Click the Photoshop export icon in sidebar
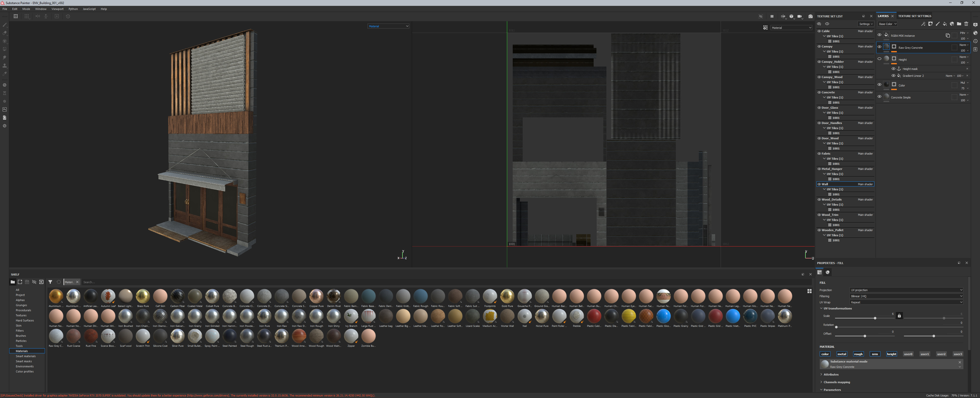980x398 pixels. click(5, 110)
